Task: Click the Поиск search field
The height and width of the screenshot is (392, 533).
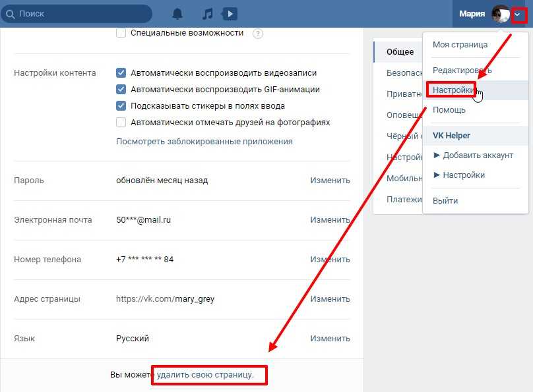Action: pyautogui.click(x=76, y=14)
